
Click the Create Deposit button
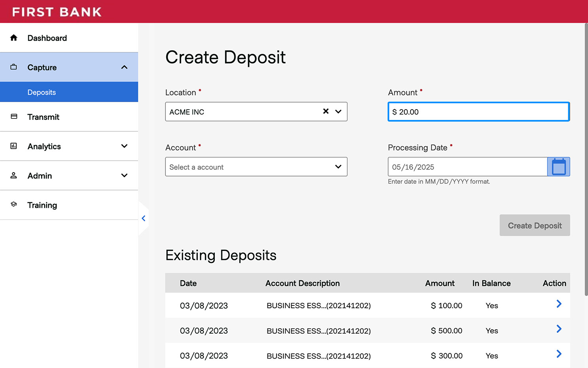click(535, 225)
